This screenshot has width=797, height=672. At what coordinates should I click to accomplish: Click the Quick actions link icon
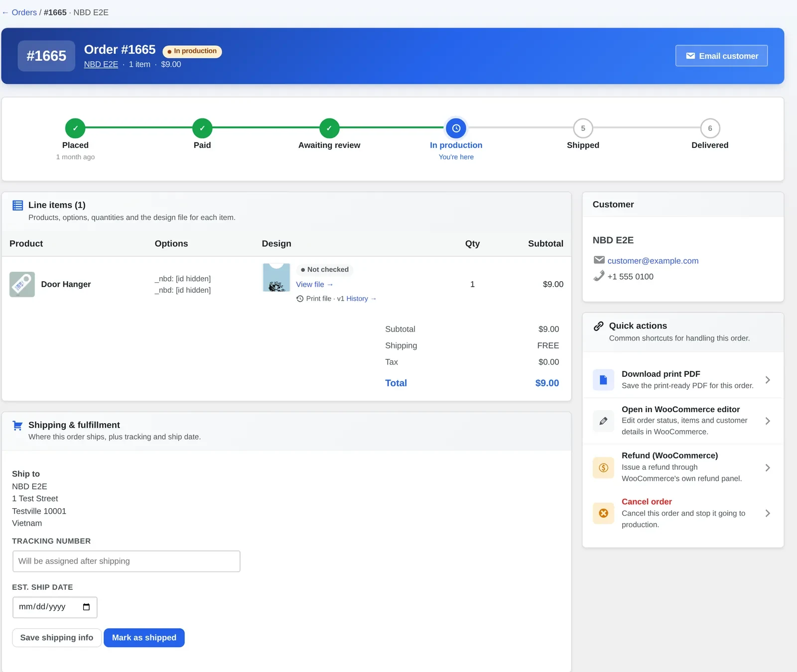598,326
